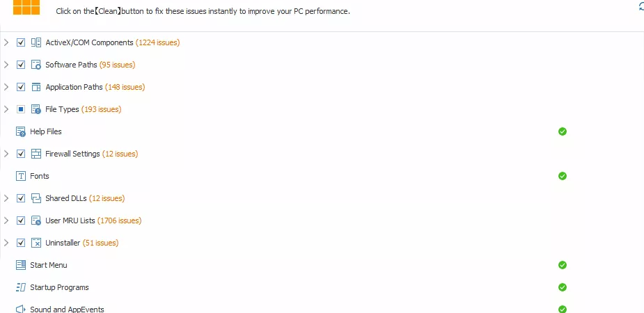The height and width of the screenshot is (313, 644).
Task: Disable the Firewall Settings checkbox
Action: (x=21, y=154)
